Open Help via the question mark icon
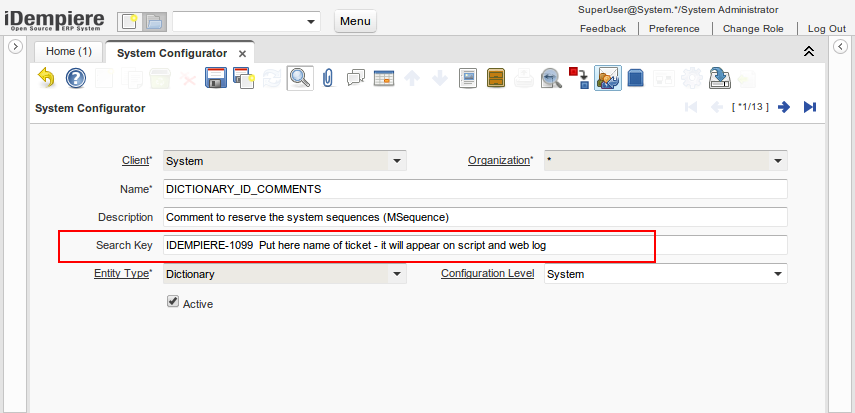855x413 pixels. 76,78
